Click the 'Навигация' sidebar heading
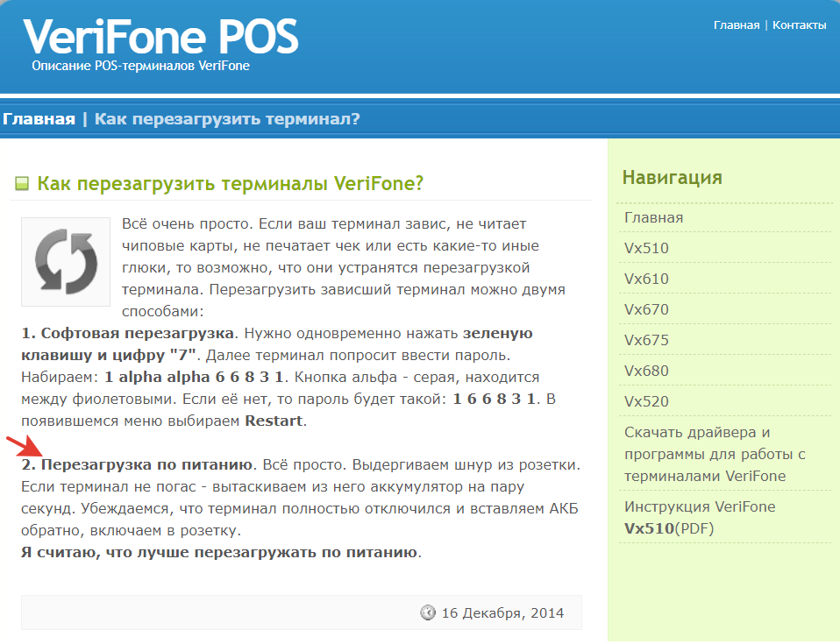This screenshot has width=840, height=644. tap(672, 177)
